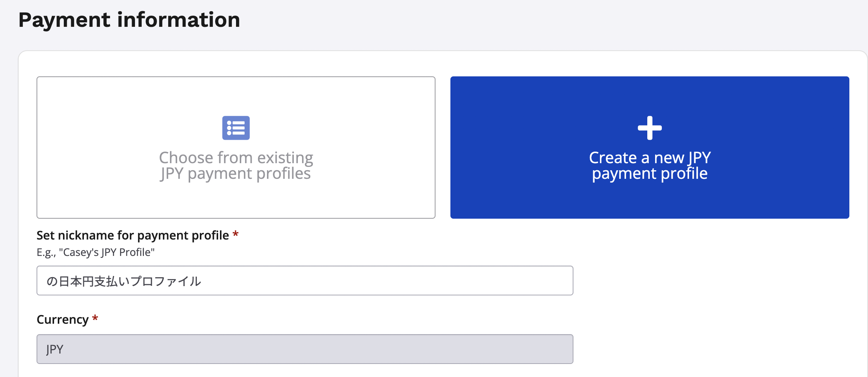Focus the payment profile nickname input
868x377 pixels.
336,281
